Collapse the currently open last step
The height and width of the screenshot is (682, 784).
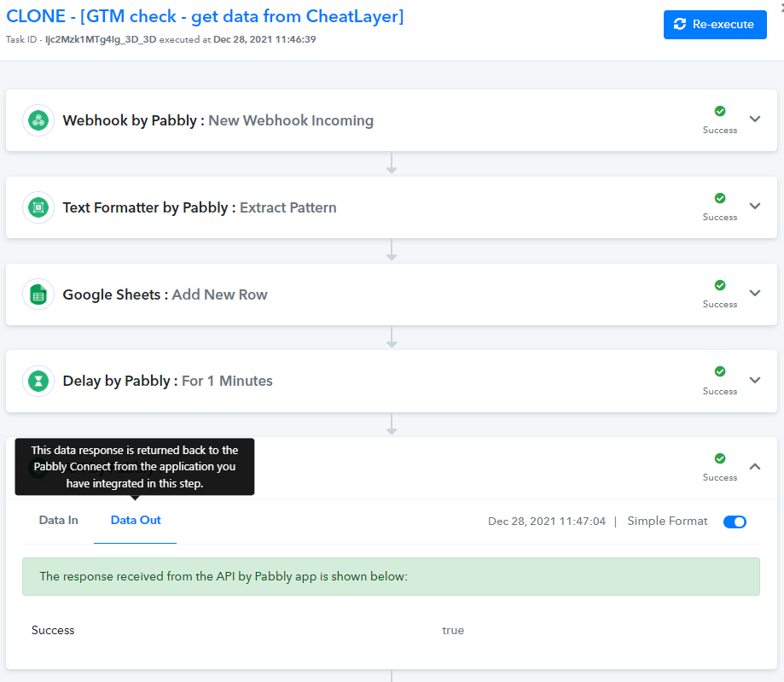click(755, 467)
